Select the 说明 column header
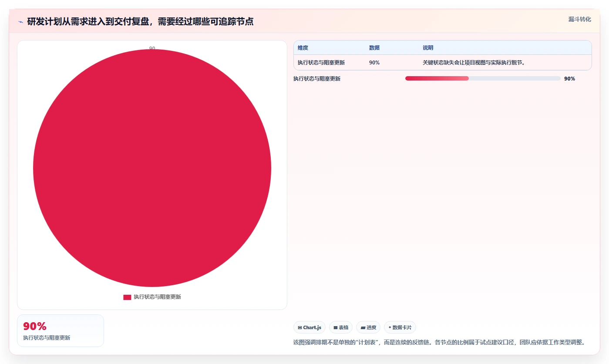609x364 pixels. [428, 48]
